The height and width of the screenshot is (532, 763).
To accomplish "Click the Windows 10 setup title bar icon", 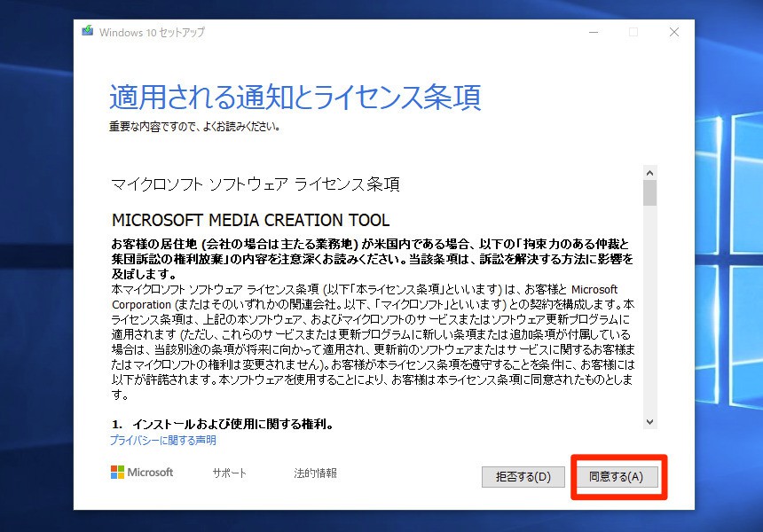I will [x=88, y=31].
